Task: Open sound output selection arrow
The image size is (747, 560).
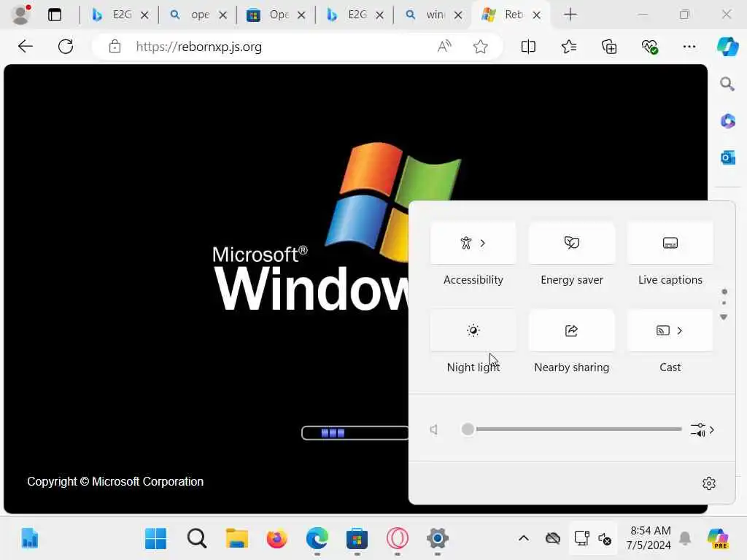Action: point(703,429)
